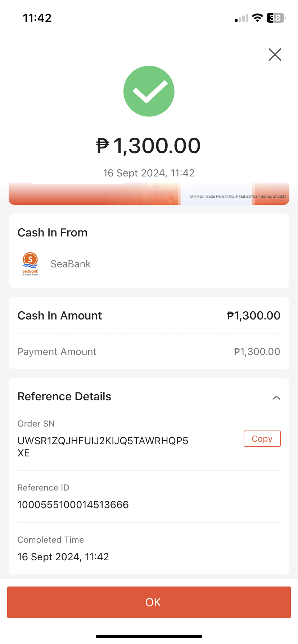Viewport: 298px width, 644px height.
Task: Tap the green success checkmark icon
Action: [x=149, y=91]
